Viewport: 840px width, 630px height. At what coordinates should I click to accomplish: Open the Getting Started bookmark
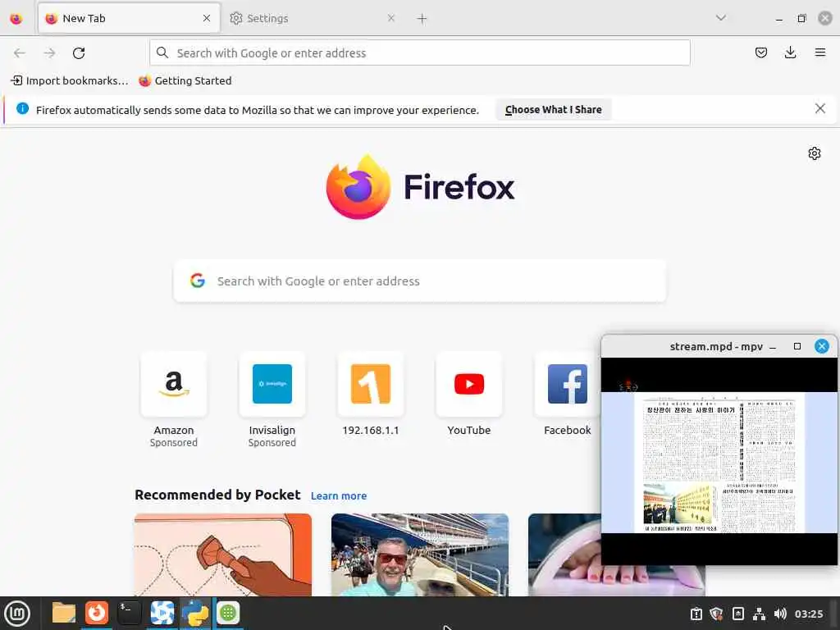pos(185,81)
